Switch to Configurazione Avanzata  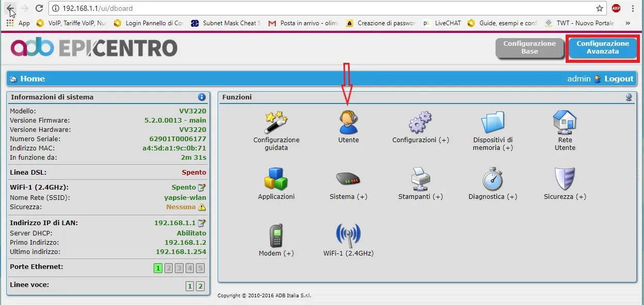[x=602, y=47]
